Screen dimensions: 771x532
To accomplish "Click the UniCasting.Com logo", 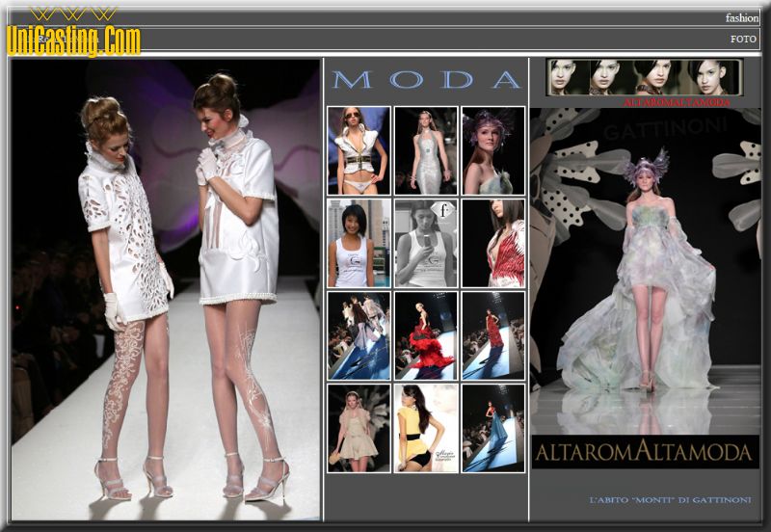I will tap(74, 33).
